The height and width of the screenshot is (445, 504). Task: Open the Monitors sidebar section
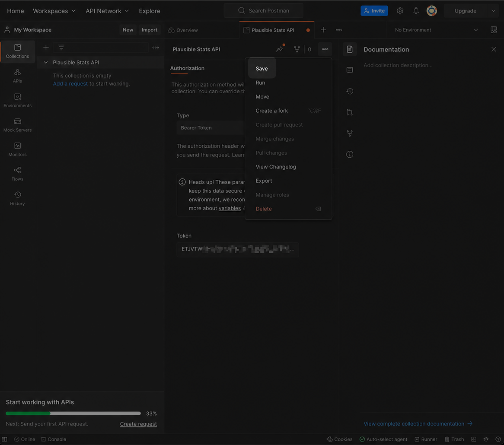(17, 149)
